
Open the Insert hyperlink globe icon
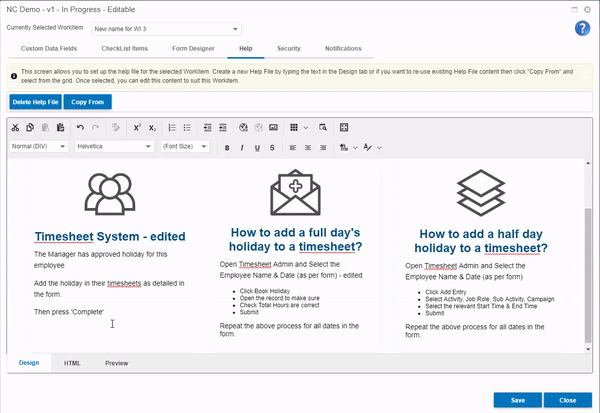click(x=243, y=127)
